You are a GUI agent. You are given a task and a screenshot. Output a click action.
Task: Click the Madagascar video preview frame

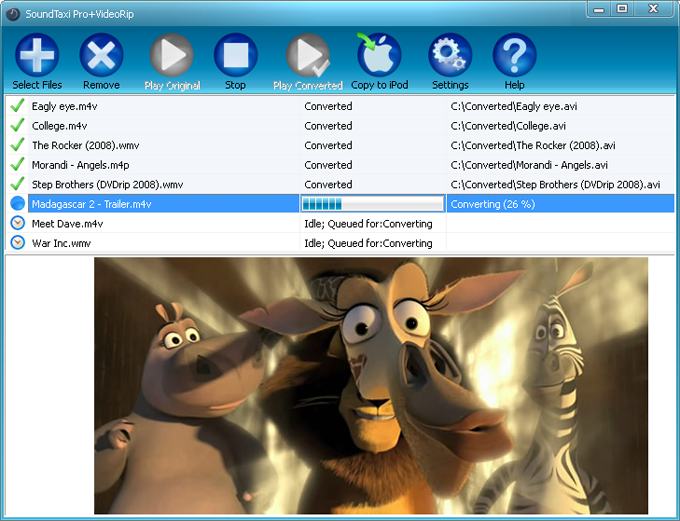371,386
